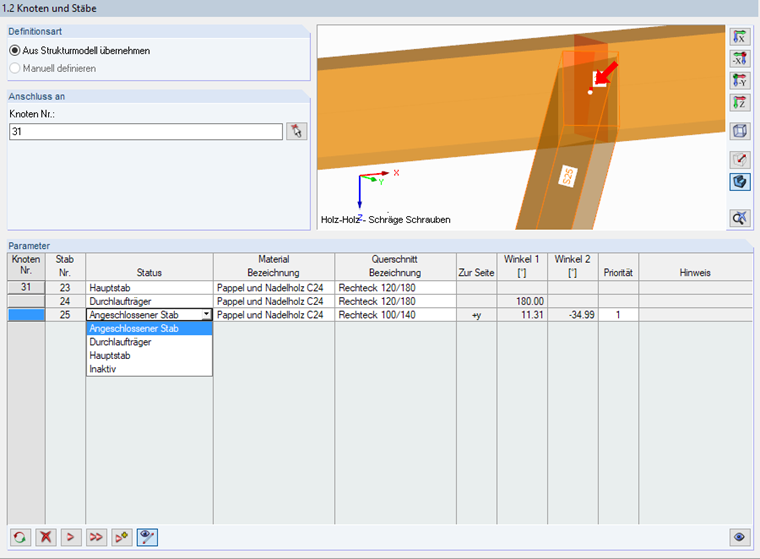
Task: Toggle the highlighted eye-with-pencil view icon
Action: click(147, 537)
